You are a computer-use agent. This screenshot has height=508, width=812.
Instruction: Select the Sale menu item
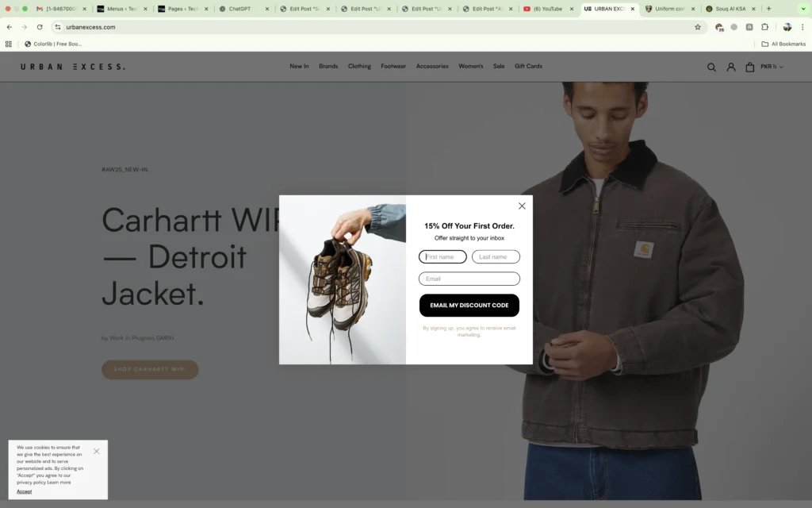point(499,67)
